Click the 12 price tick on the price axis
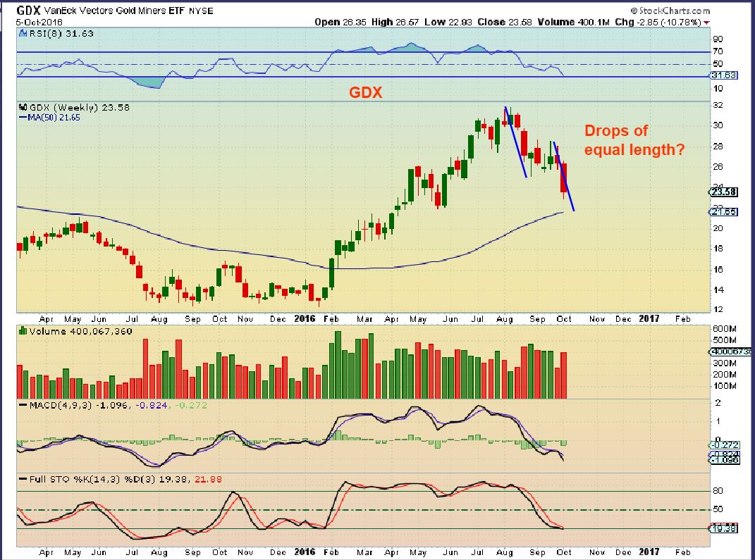 718,309
